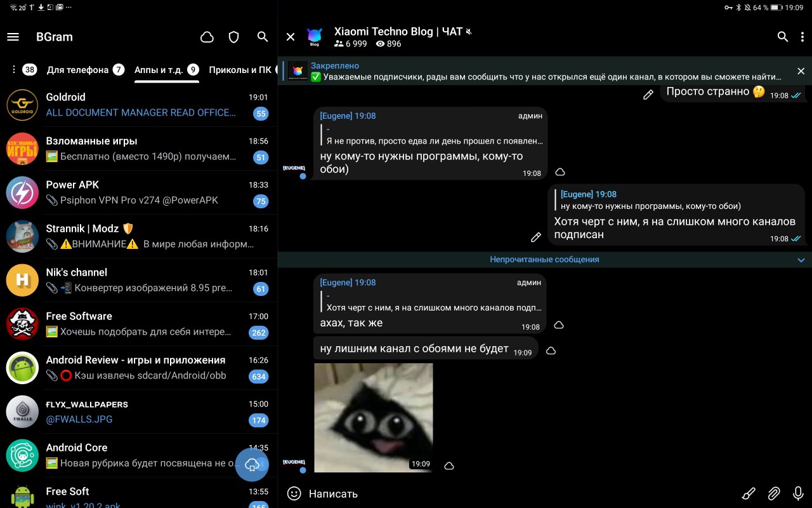Tap 'Непрочитанные сообщения' divider label
This screenshot has width=812, height=508.
[x=544, y=260]
